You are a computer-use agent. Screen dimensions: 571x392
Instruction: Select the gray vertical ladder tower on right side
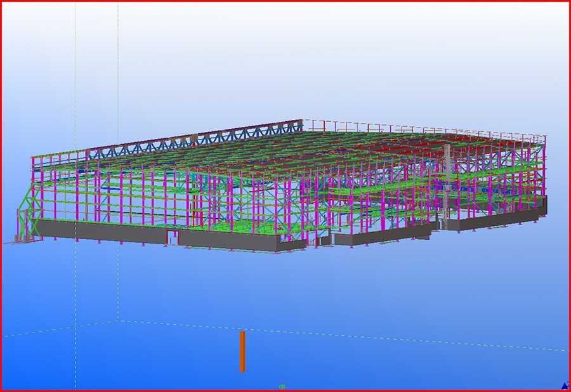447,184
